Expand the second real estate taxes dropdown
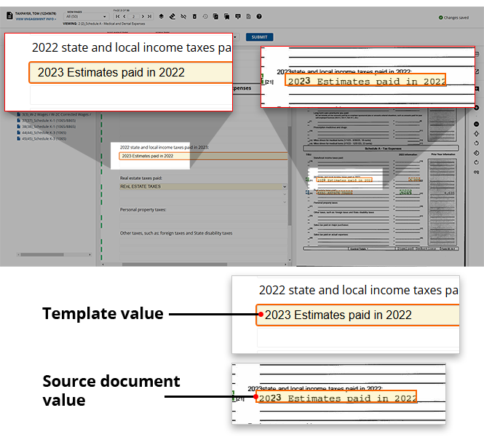The image size is (484, 448). (x=285, y=194)
